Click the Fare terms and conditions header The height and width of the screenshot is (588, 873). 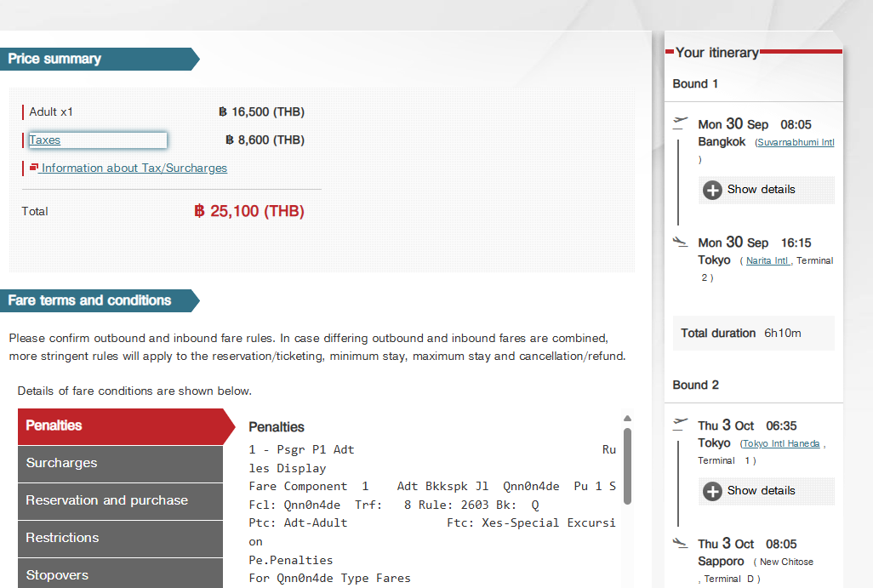(99, 300)
